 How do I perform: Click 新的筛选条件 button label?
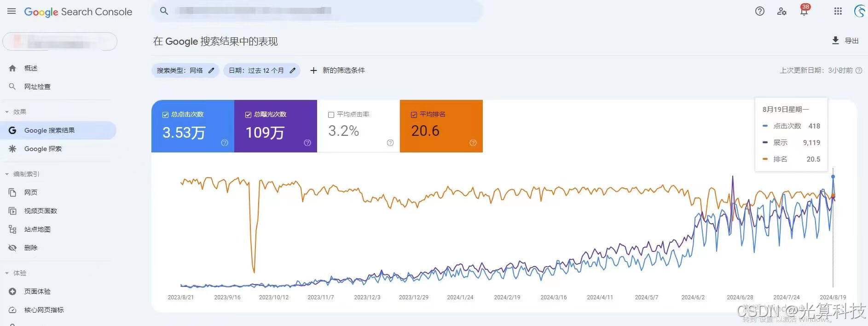(x=343, y=70)
